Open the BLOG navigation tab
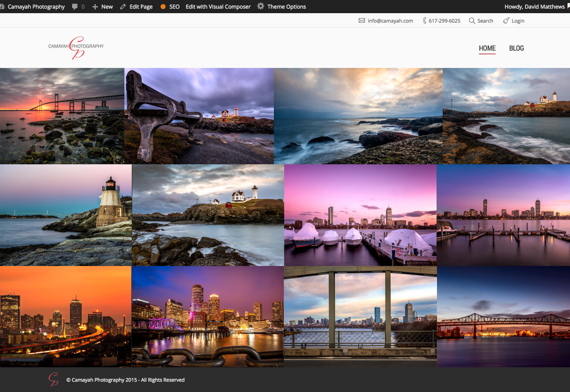The height and width of the screenshot is (392, 570). pos(516,48)
